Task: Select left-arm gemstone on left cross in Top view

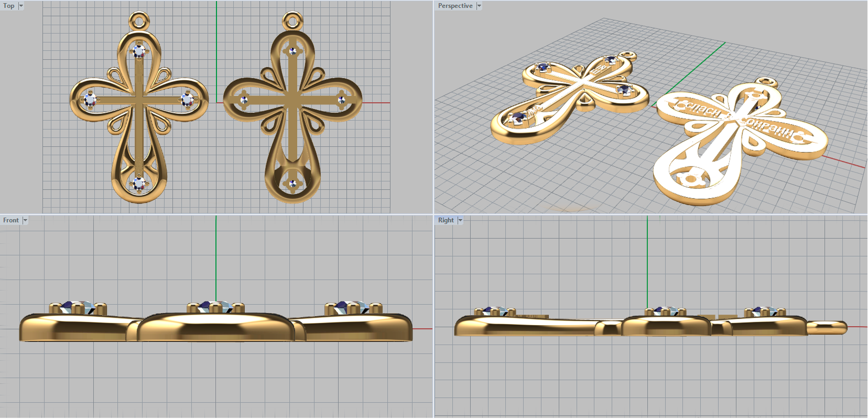Action: pyautogui.click(x=90, y=99)
